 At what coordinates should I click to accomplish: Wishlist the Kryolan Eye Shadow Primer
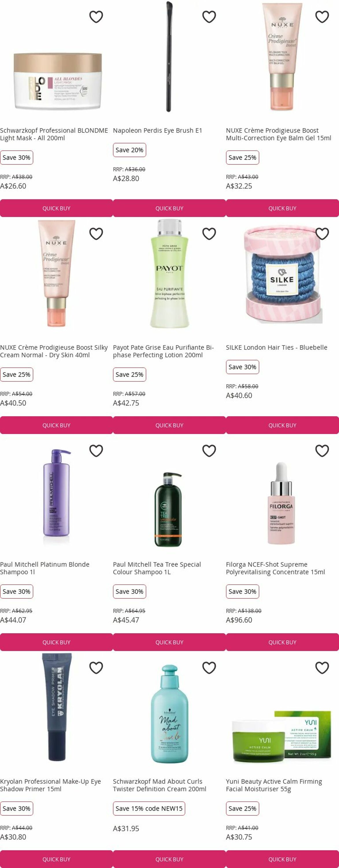pos(96,667)
